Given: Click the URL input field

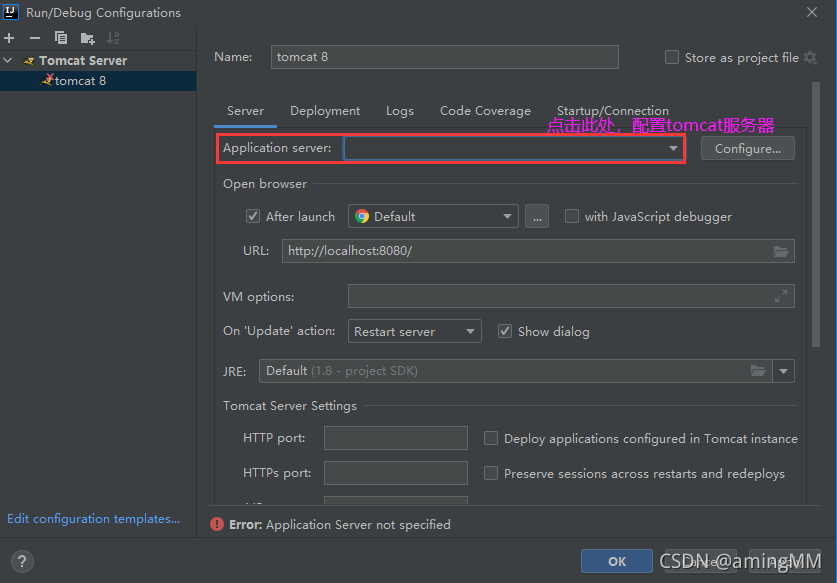Looking at the screenshot, I should point(538,251).
